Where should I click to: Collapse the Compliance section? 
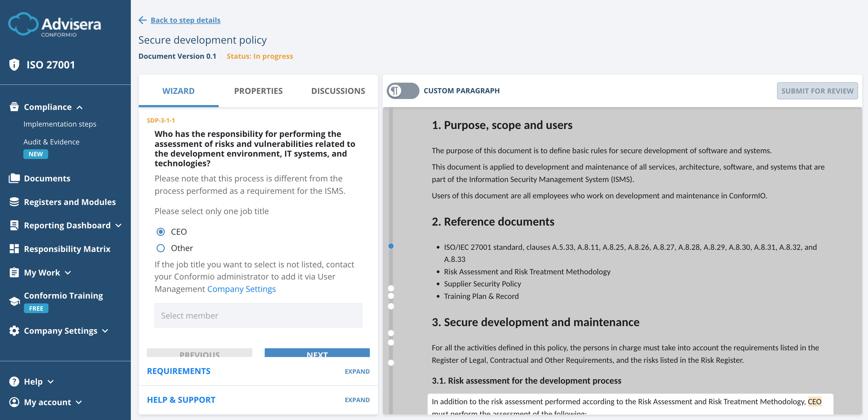tap(80, 107)
